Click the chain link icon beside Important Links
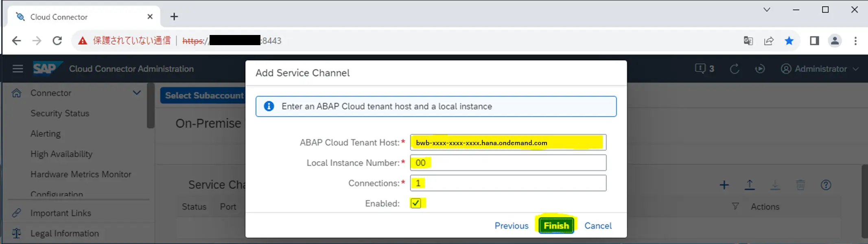Screen dimensions: 868x244 click(x=16, y=213)
